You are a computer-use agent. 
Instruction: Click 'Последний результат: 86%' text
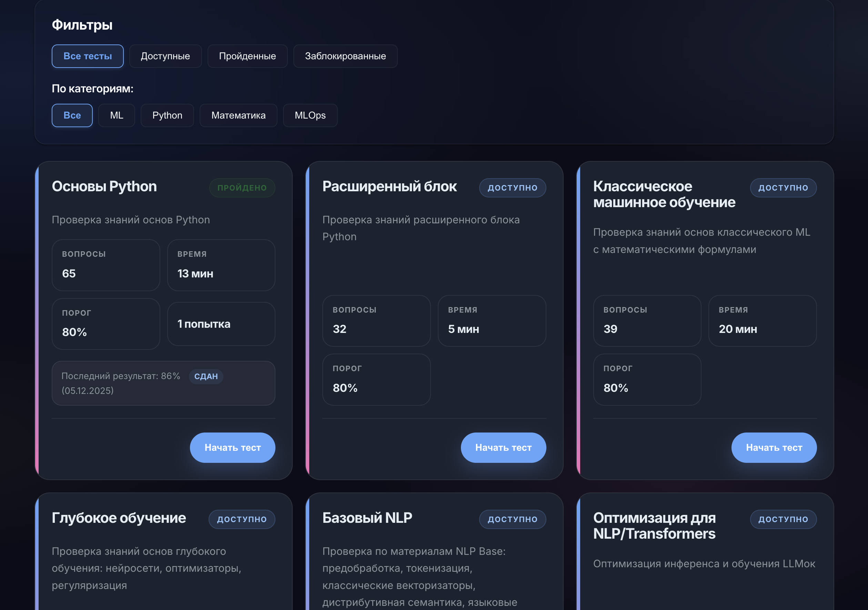click(121, 376)
